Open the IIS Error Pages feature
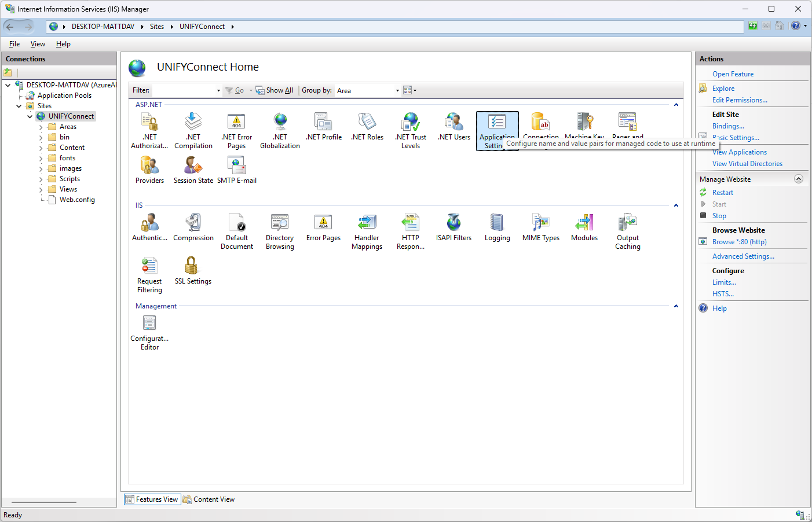812x522 pixels. (323, 227)
